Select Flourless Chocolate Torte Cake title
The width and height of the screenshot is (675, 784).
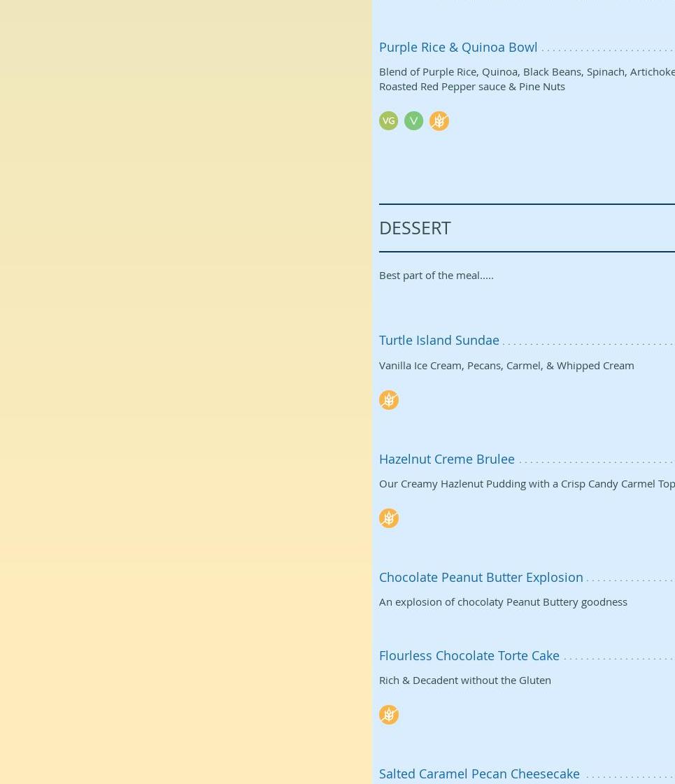click(469, 655)
